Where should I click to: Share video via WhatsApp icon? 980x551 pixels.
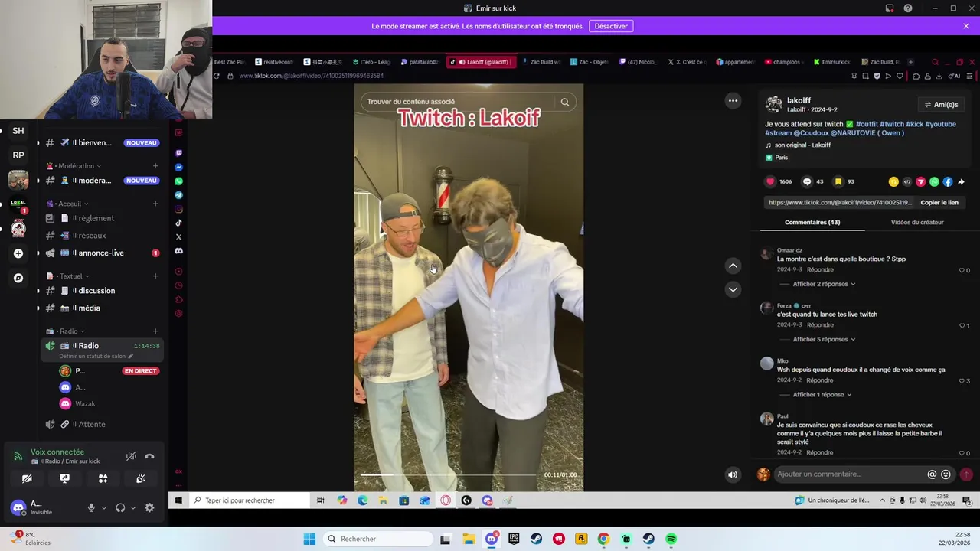pos(934,181)
